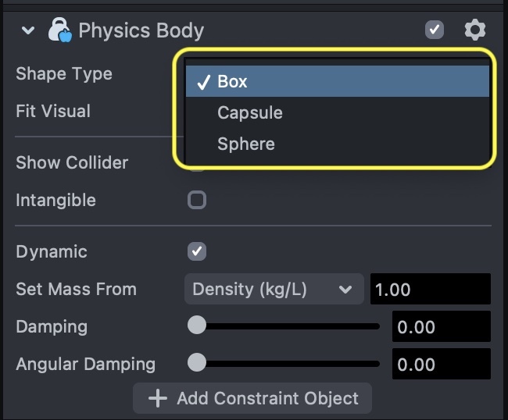Click the Angular Damping slider handle
The height and width of the screenshot is (420, 508).
tap(197, 363)
